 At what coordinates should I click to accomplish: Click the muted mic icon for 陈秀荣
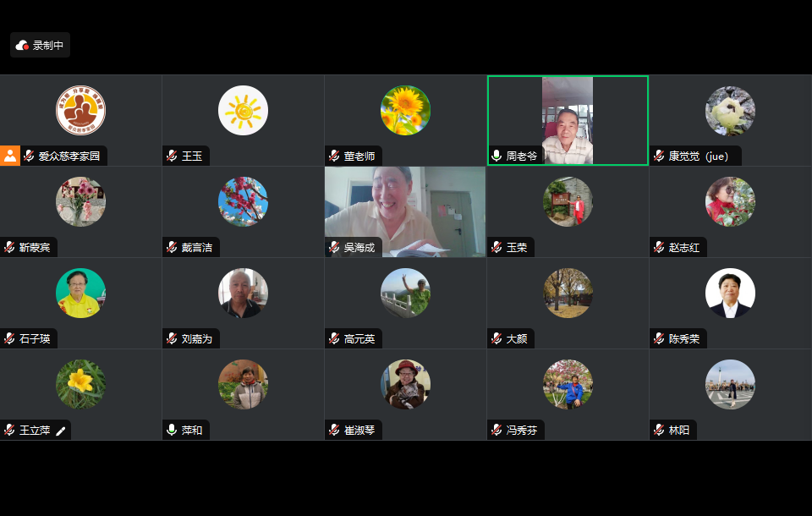pyautogui.click(x=659, y=339)
